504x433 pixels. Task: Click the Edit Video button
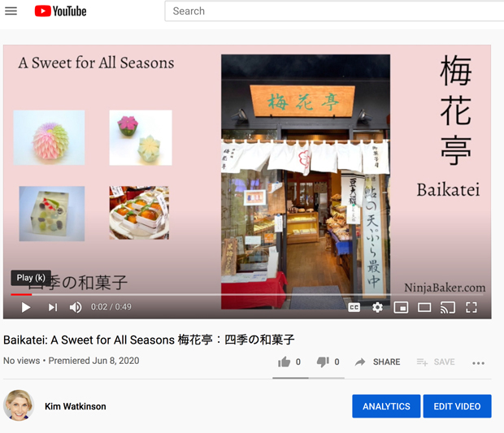(x=457, y=406)
